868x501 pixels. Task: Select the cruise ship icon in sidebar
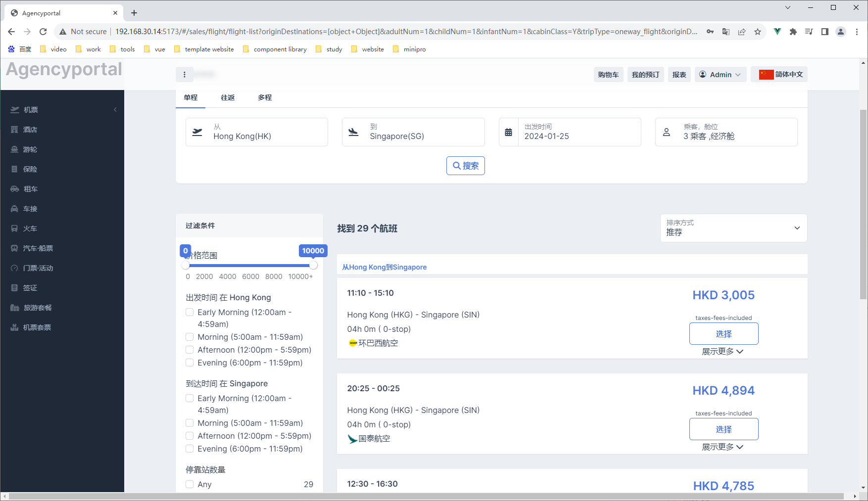tap(14, 149)
